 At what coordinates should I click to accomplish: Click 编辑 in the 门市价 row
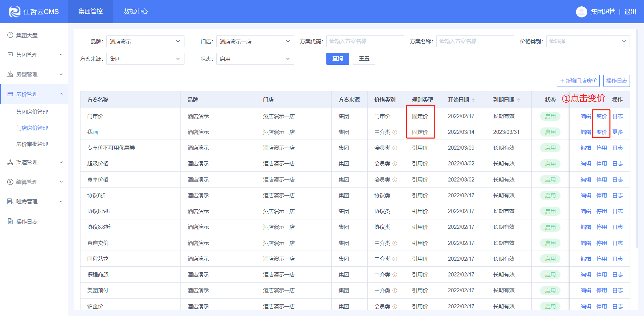(586, 116)
